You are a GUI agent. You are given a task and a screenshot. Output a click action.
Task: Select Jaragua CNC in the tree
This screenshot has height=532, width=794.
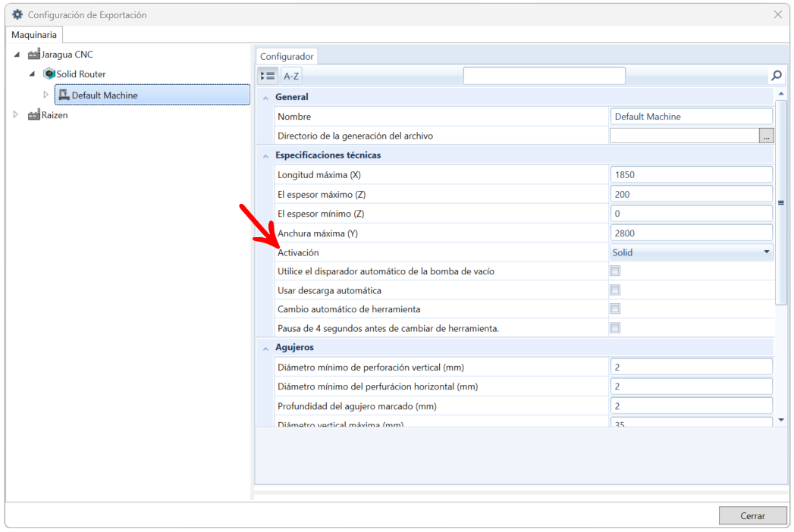coord(67,54)
